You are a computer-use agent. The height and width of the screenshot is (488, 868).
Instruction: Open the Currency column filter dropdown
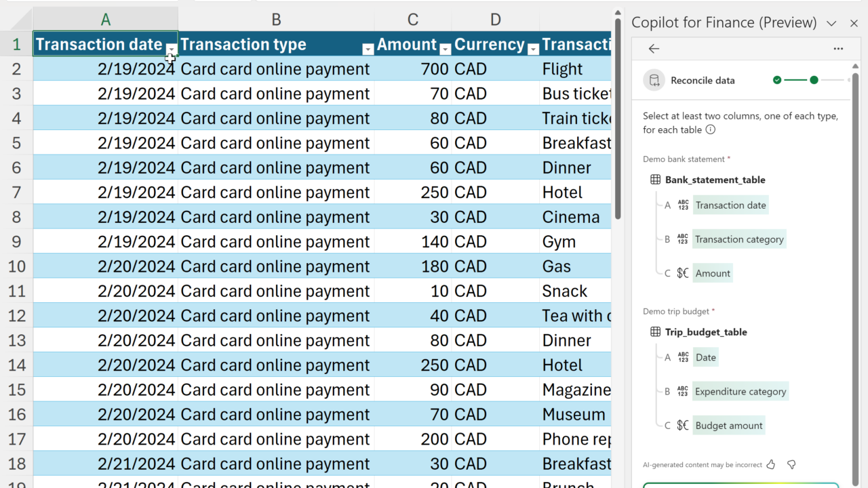(x=533, y=49)
